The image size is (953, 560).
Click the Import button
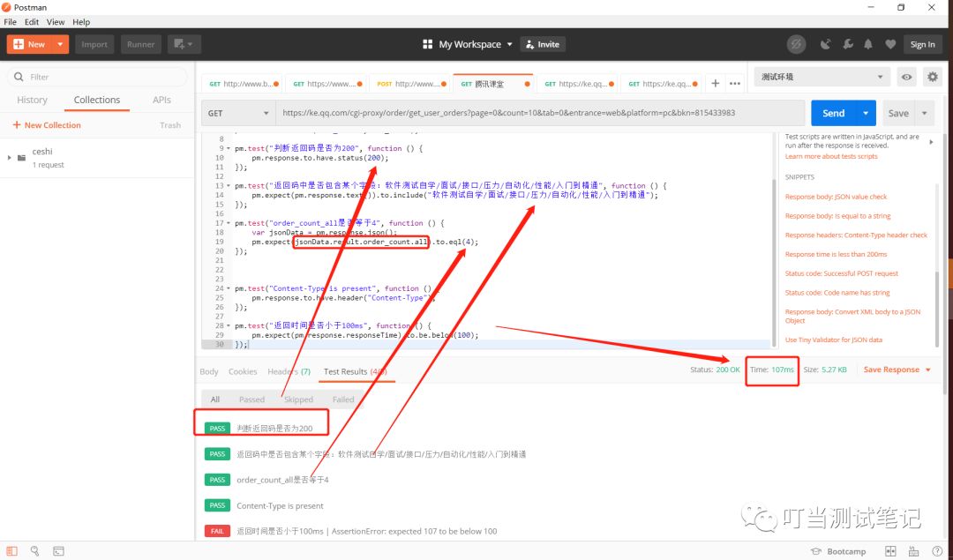click(x=94, y=44)
